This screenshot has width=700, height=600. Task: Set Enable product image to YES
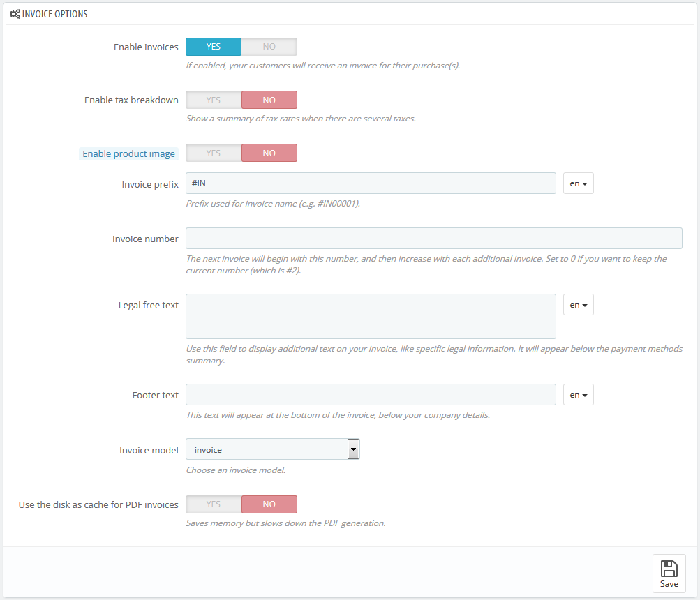pyautogui.click(x=214, y=153)
